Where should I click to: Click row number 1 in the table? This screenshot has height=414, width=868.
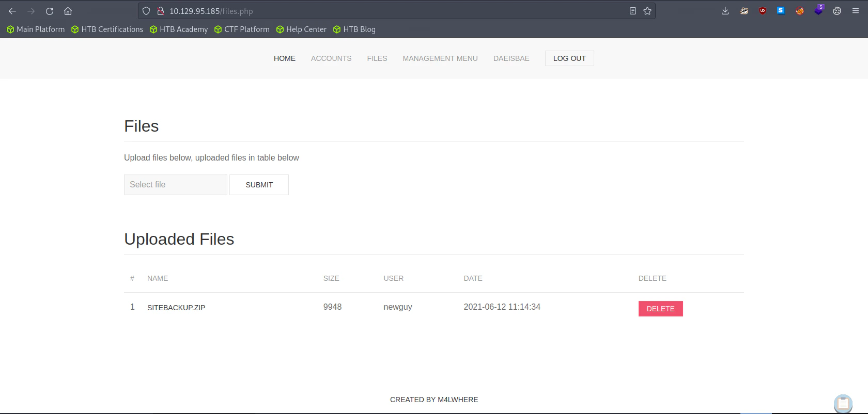(x=132, y=307)
